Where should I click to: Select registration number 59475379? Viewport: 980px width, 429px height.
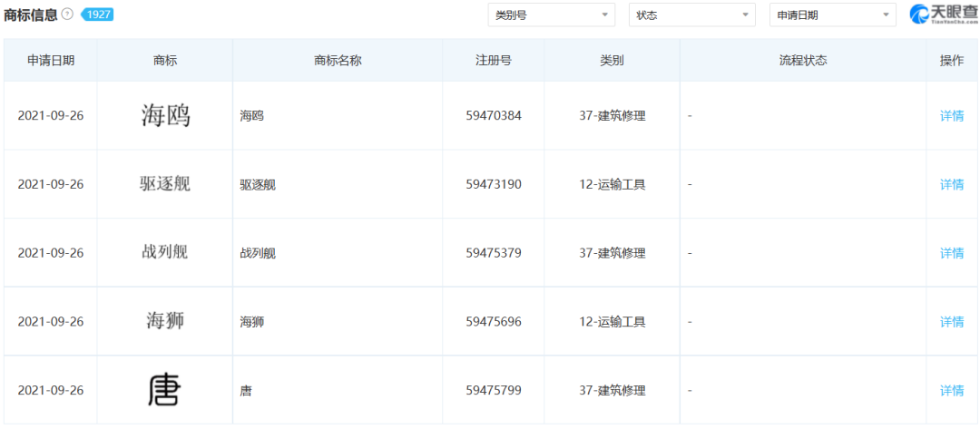494,253
